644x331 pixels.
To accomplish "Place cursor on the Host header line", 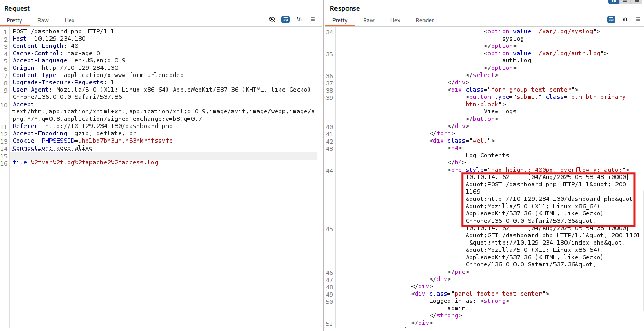I will (49, 39).
